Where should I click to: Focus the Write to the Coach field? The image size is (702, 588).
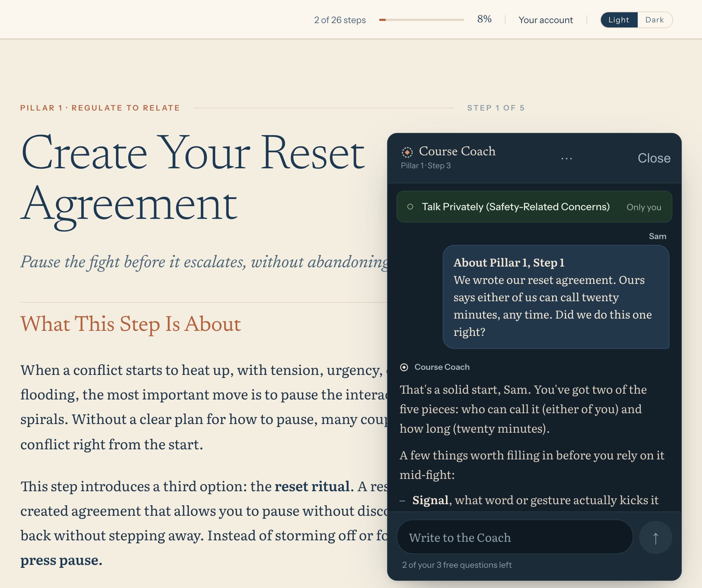(x=515, y=537)
